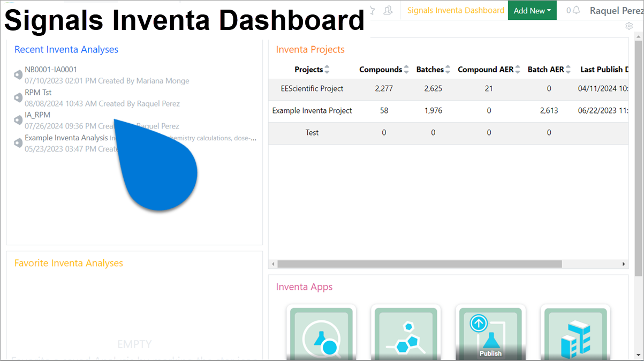Click the Recent Inventa Analyses heading

(66, 49)
